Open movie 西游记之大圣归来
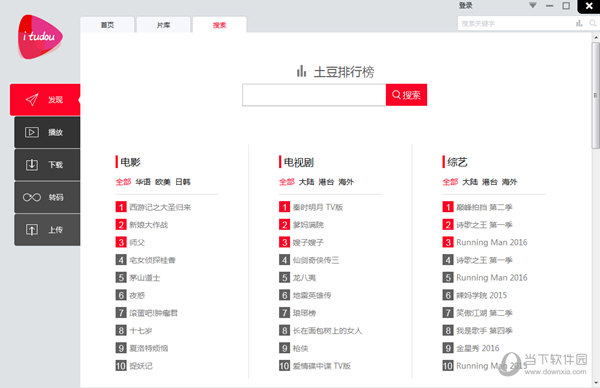 pyautogui.click(x=160, y=207)
